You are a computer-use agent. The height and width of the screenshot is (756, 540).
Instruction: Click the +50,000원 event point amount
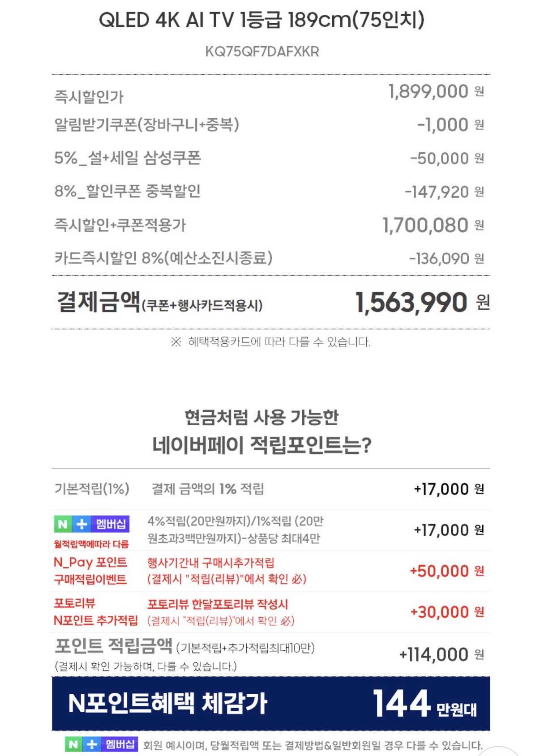446,571
